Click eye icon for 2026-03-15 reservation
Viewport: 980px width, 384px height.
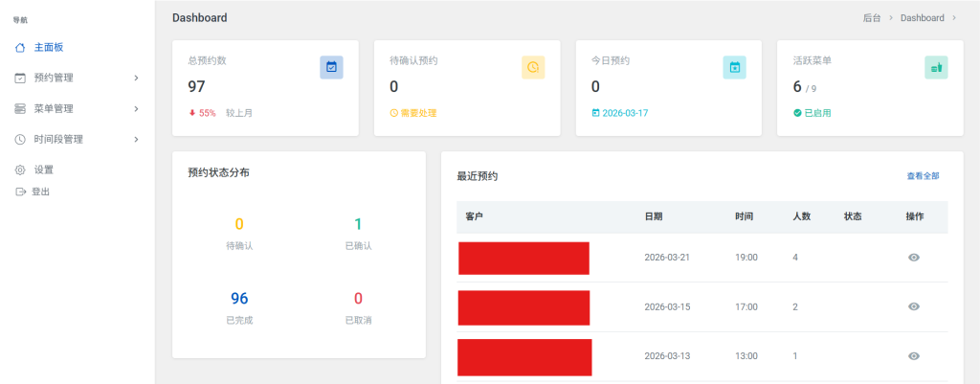pyautogui.click(x=914, y=306)
